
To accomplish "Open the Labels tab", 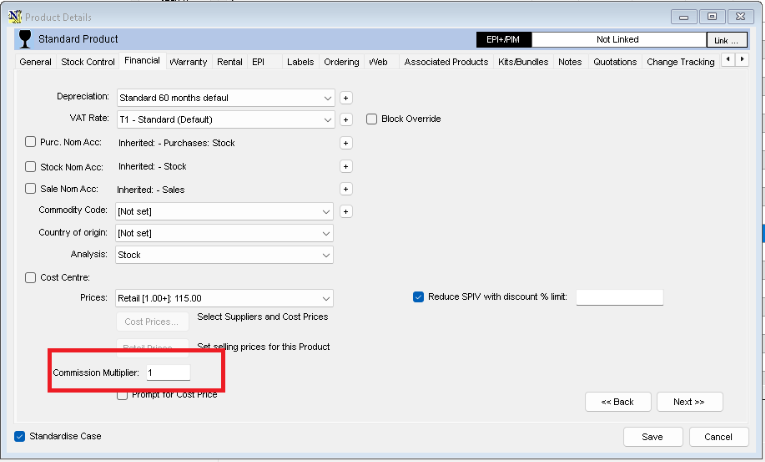I will (301, 62).
